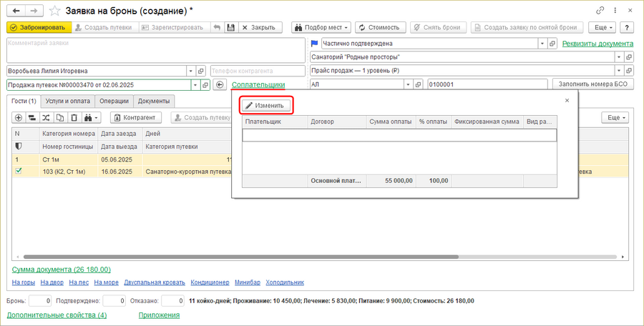Open the Реквизиты документа link
The height and width of the screenshot is (326, 644).
click(x=597, y=44)
